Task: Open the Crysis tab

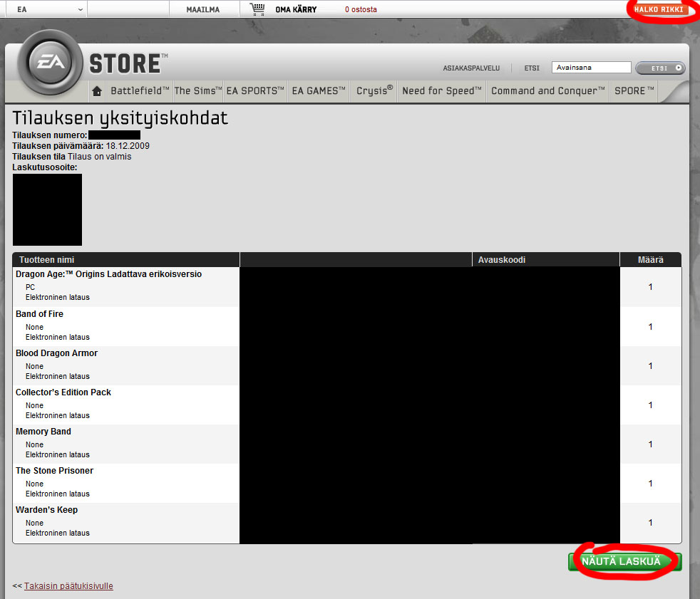Action: pyautogui.click(x=374, y=90)
